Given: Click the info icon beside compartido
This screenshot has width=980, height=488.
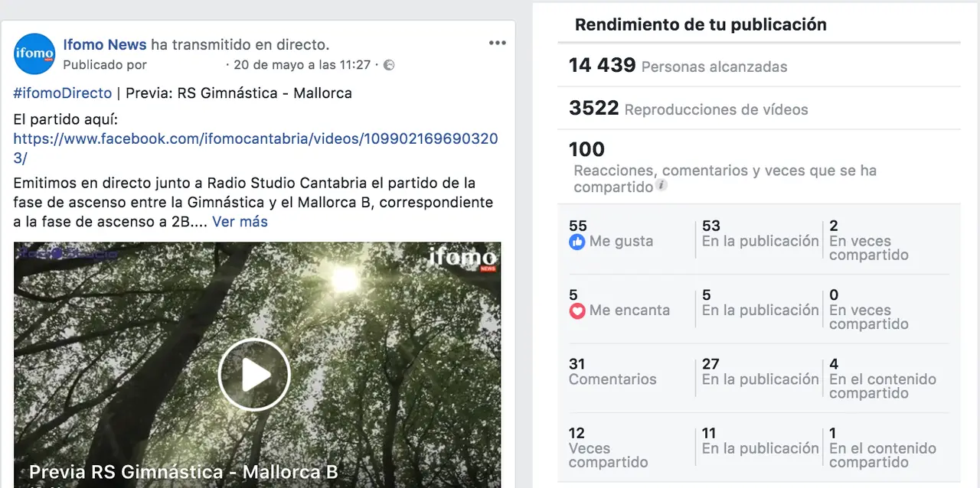Looking at the screenshot, I should (662, 185).
